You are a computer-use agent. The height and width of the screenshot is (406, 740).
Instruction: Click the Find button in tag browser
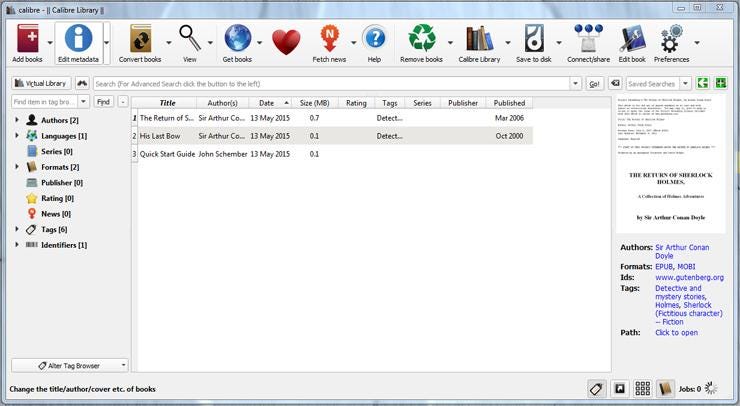click(x=103, y=102)
